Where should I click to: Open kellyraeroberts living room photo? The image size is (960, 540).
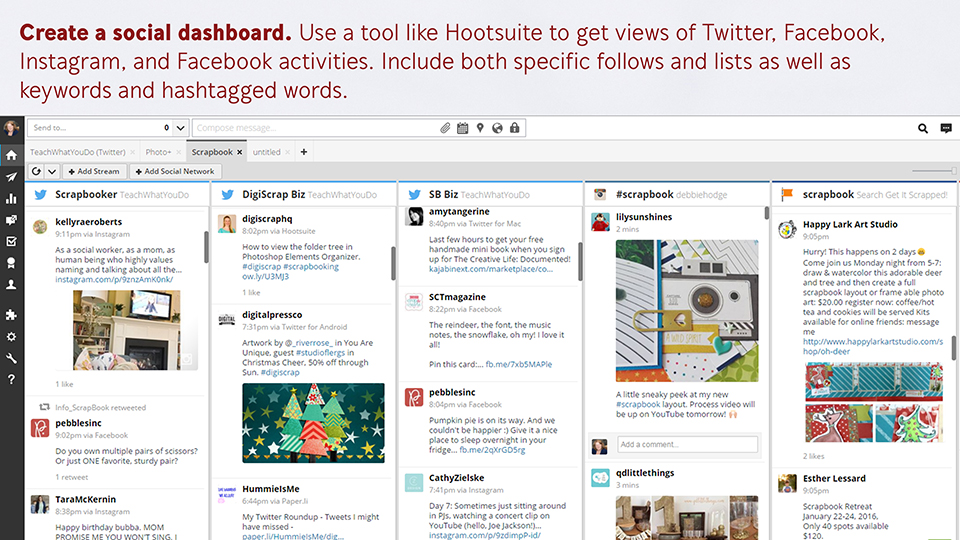click(x=127, y=330)
